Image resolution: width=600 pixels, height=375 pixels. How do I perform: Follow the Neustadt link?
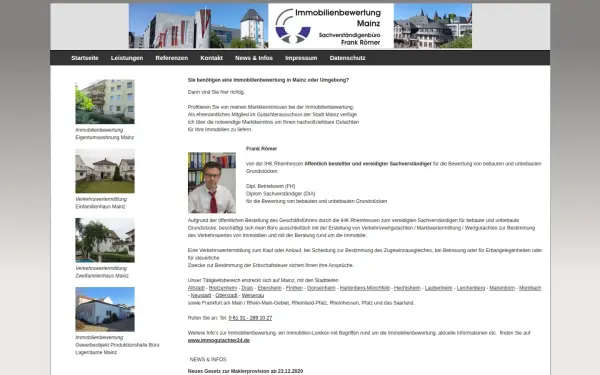coord(201,295)
